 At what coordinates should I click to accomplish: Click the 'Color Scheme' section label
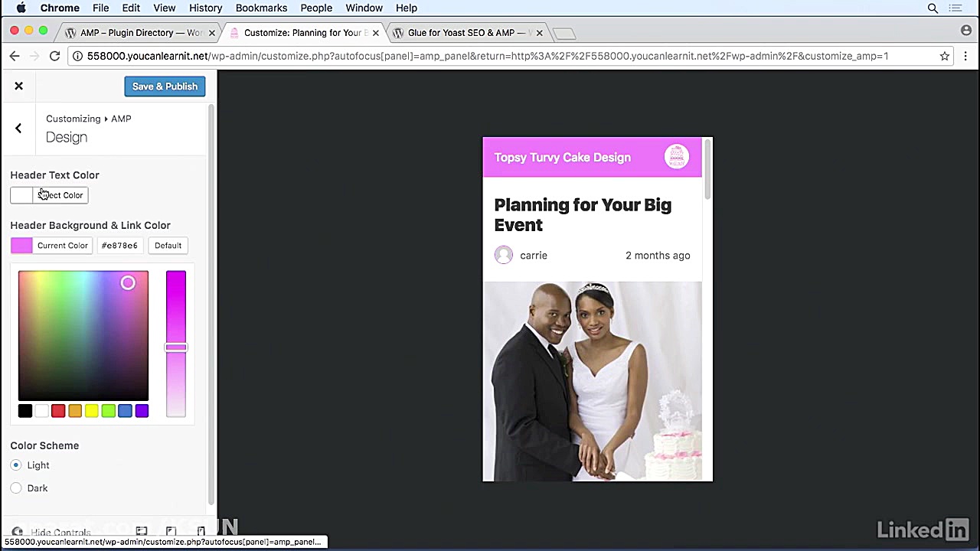point(44,445)
